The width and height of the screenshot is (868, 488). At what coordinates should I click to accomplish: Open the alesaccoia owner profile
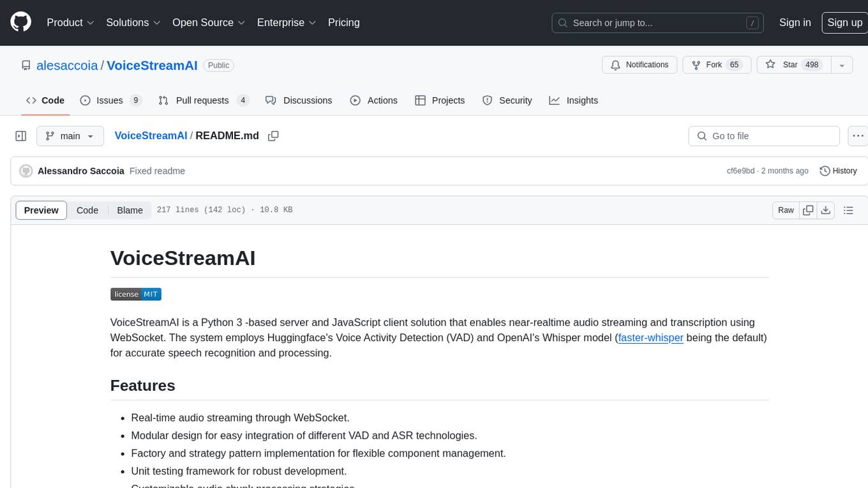tap(67, 65)
